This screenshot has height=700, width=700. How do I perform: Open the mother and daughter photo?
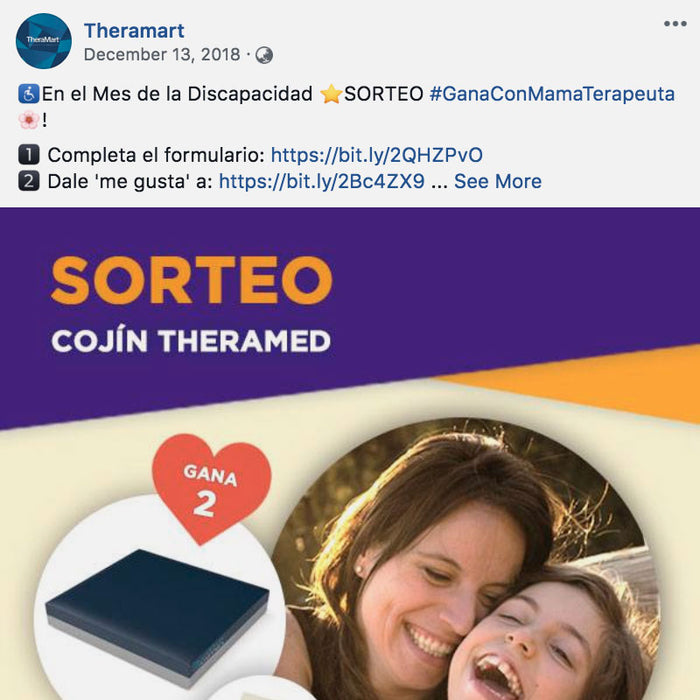(467, 559)
